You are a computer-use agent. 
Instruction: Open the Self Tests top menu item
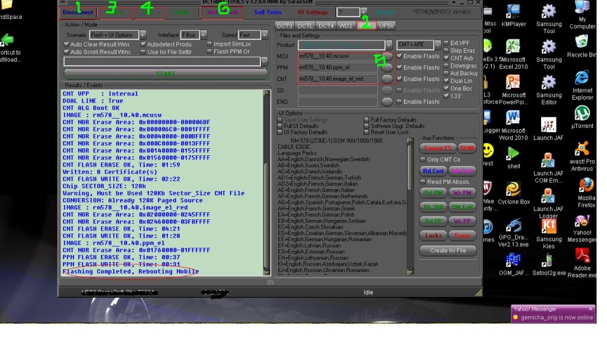point(268,12)
